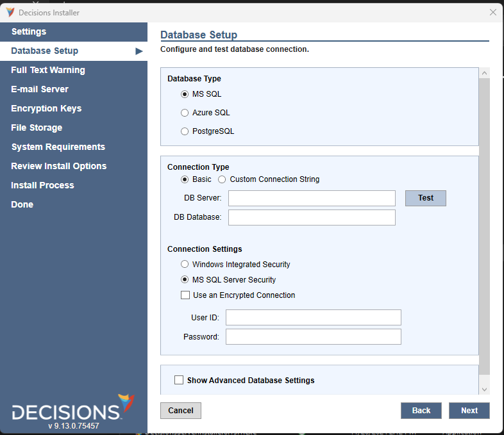Click the Password input field
Screen dimensions: 504x435
click(313, 337)
